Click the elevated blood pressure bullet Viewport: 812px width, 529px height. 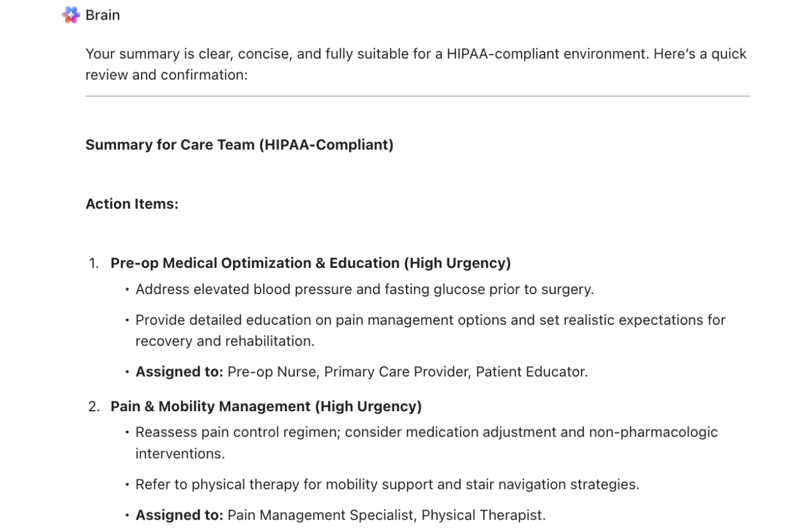click(365, 289)
